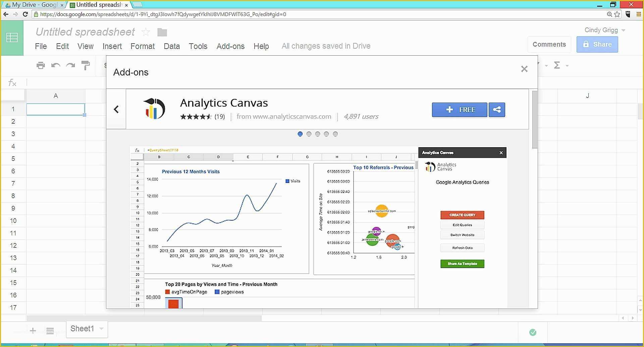Star the Untitled spreadsheet
This screenshot has width=644, height=347.
146,32
